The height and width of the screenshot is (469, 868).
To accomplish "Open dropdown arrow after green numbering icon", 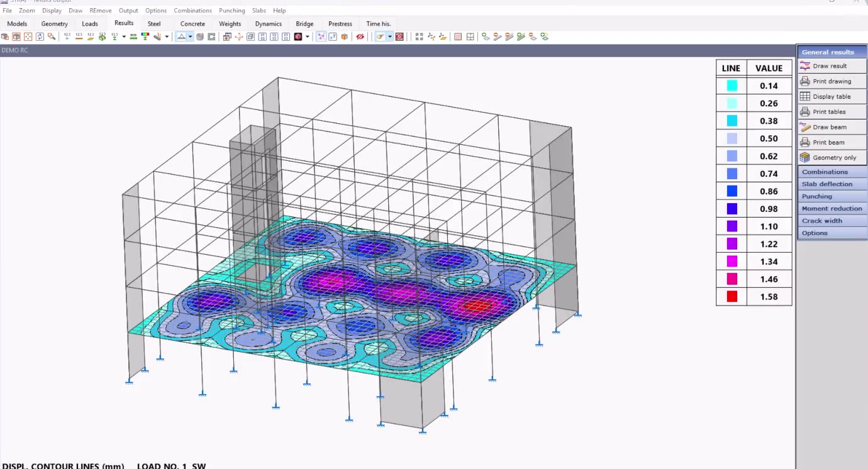I will point(124,36).
